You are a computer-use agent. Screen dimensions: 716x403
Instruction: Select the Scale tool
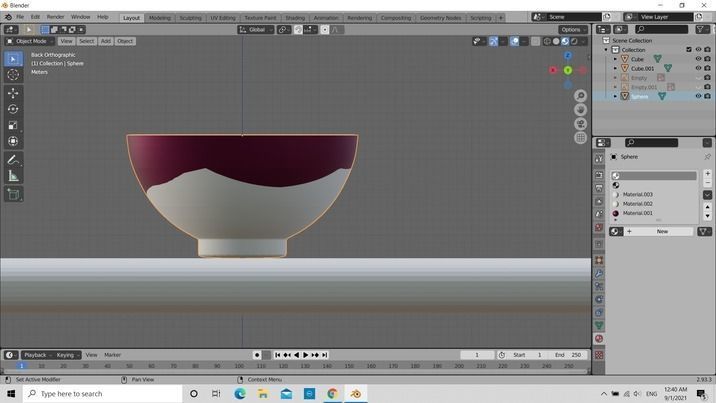[x=13, y=125]
